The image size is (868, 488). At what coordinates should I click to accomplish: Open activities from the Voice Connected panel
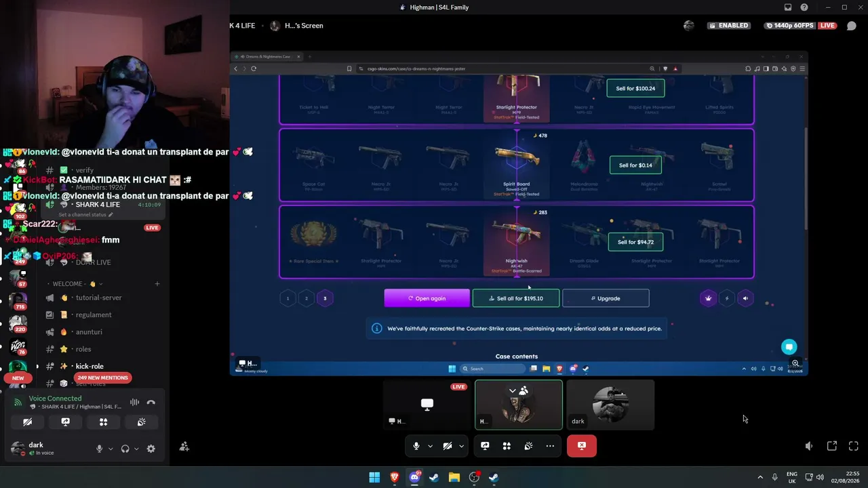(103, 422)
